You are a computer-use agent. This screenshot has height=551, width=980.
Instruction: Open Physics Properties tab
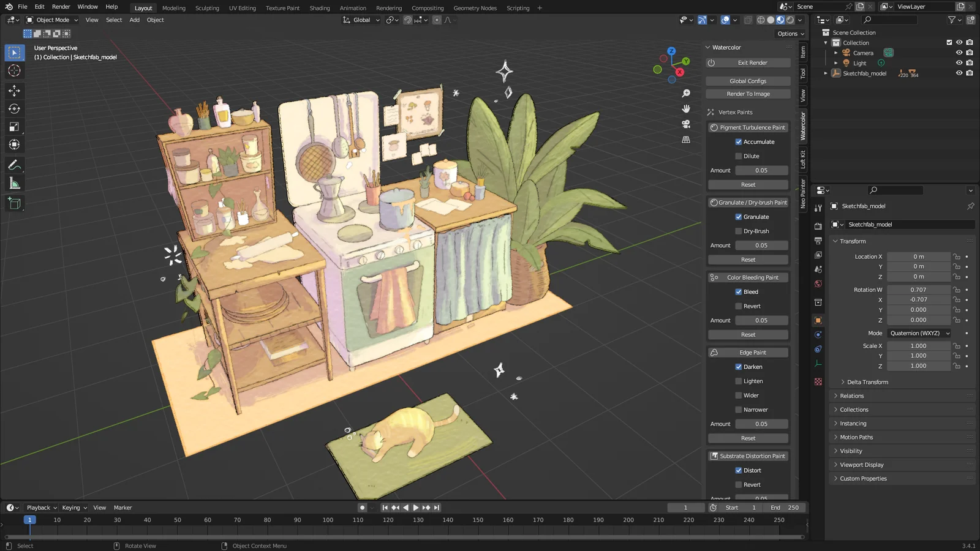click(x=818, y=348)
